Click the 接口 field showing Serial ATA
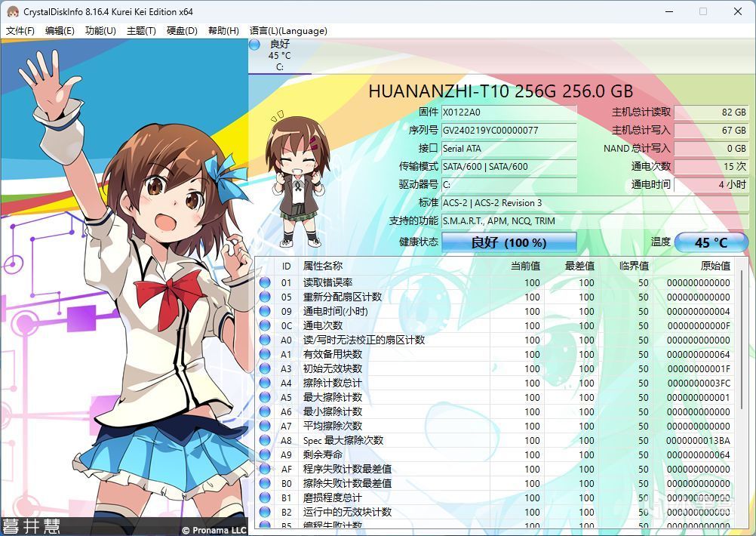The image size is (756, 536). click(x=509, y=149)
